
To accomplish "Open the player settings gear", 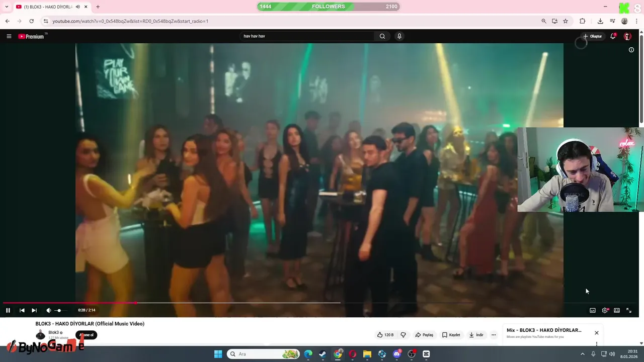I will tap(605, 310).
